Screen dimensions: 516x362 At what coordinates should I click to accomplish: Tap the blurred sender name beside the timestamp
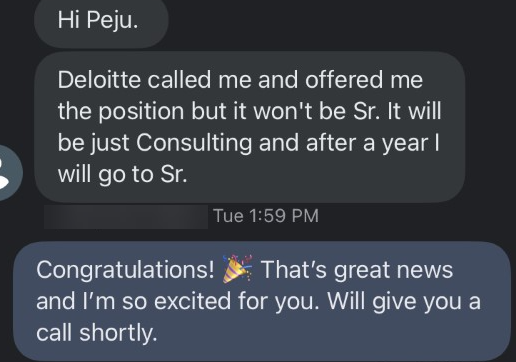pyautogui.click(x=126, y=217)
